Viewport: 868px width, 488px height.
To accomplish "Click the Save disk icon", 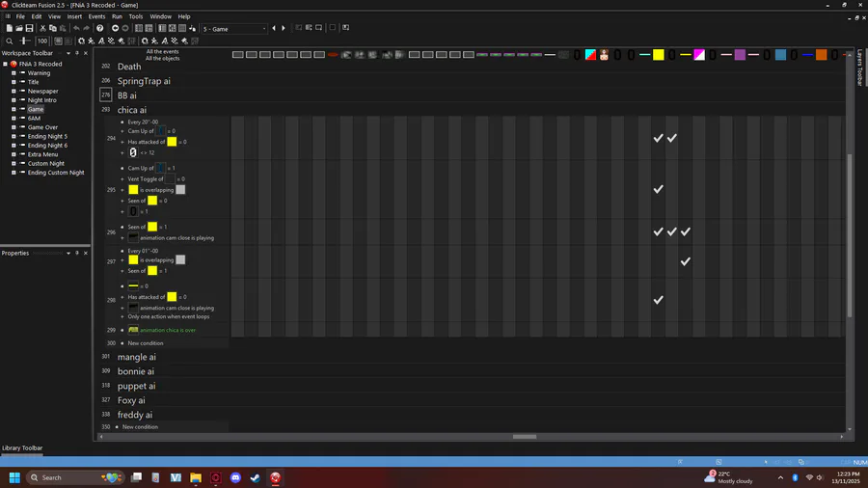I will click(29, 28).
